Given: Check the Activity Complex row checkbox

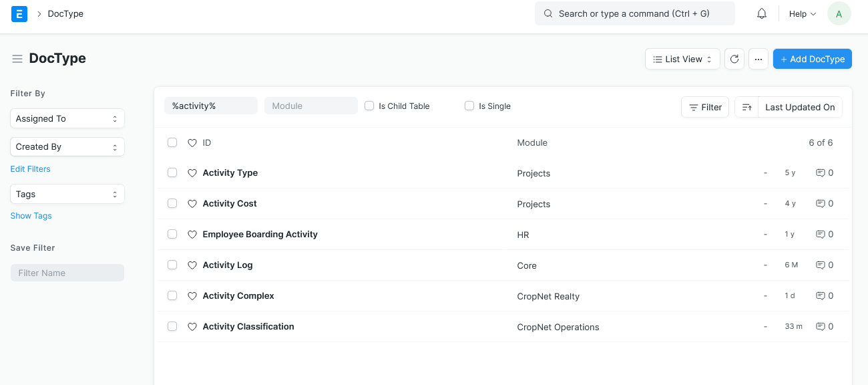Looking at the screenshot, I should tap(172, 295).
